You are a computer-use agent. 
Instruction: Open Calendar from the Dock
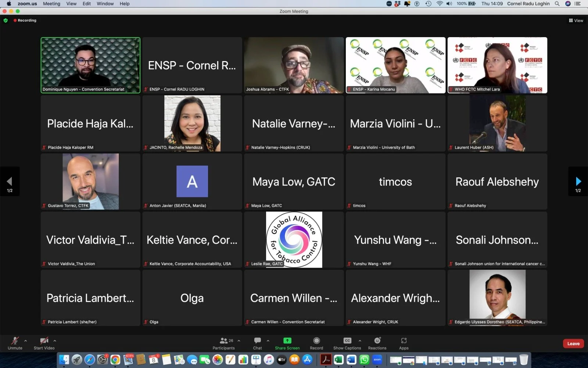point(154,360)
